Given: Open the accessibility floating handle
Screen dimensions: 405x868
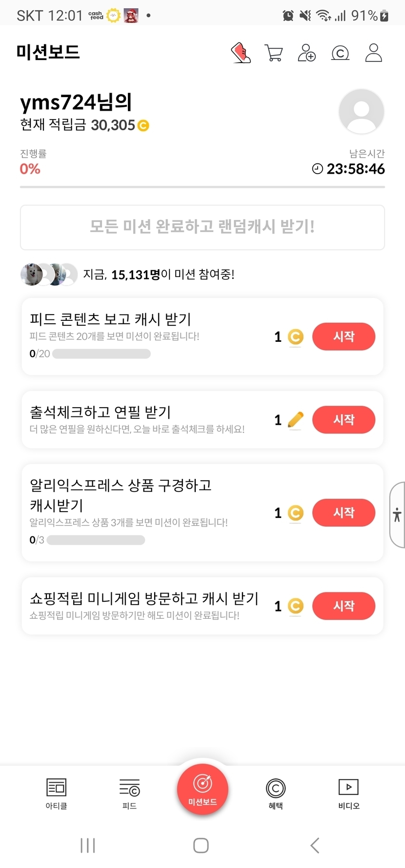Looking at the screenshot, I should [x=397, y=514].
